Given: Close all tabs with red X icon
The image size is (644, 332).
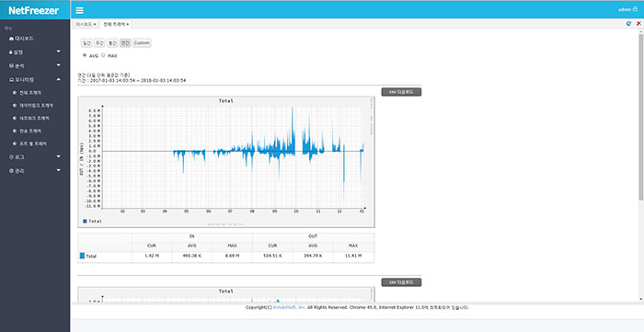Looking at the screenshot, I should point(638,24).
